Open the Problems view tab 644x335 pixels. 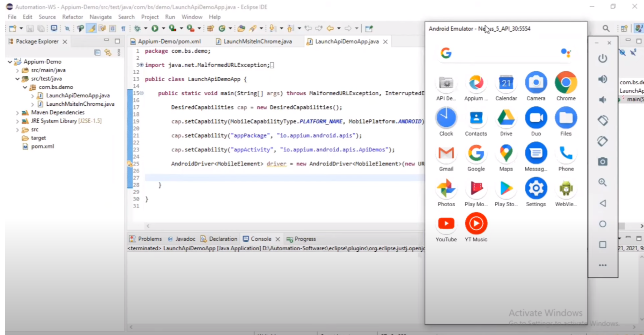(x=145, y=239)
